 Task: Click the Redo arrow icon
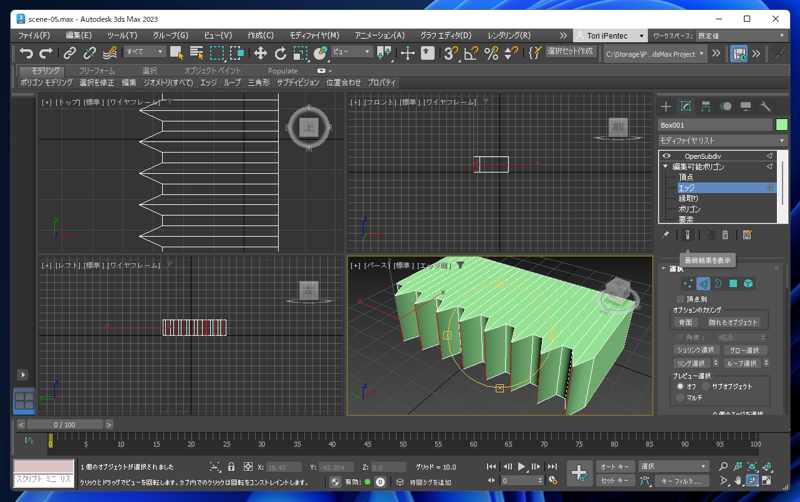(46, 53)
